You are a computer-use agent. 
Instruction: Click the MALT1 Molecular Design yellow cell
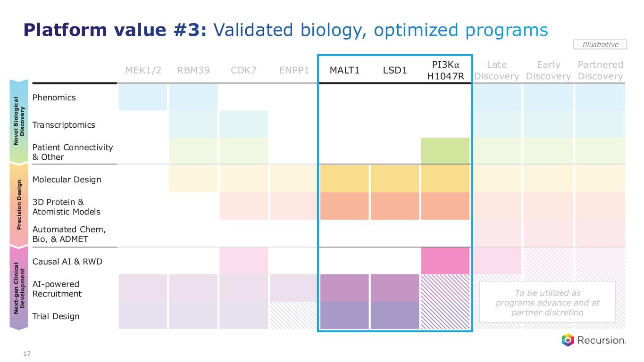click(x=344, y=179)
